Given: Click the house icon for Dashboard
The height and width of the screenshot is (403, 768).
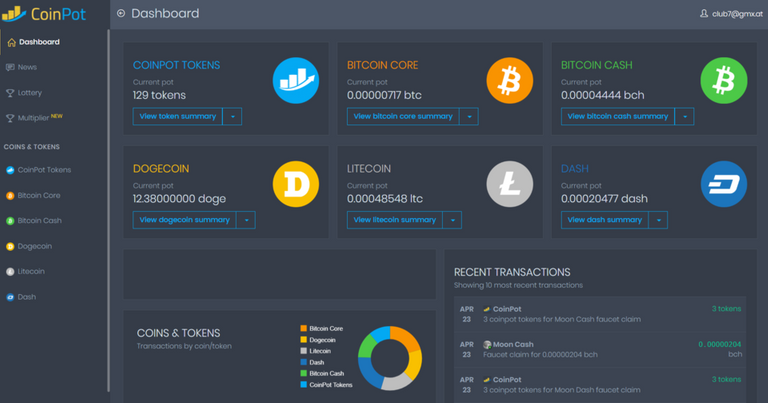Looking at the screenshot, I should click(11, 43).
